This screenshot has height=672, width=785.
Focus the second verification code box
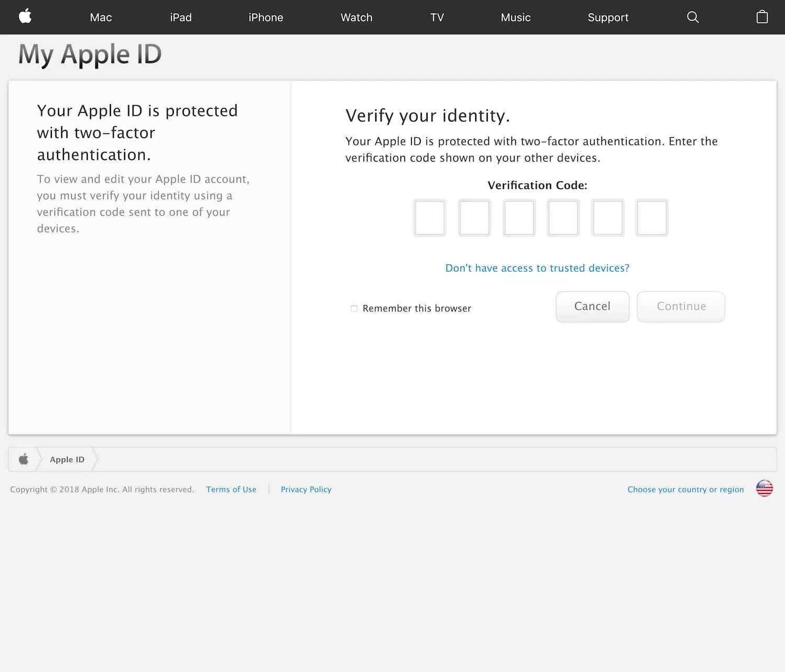click(474, 218)
